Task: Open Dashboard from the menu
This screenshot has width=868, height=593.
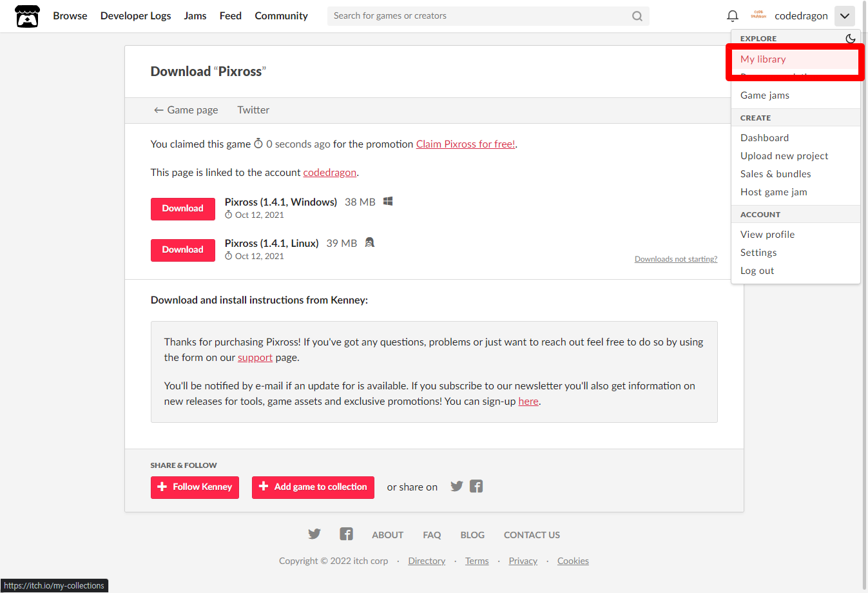Action: [x=796, y=138]
